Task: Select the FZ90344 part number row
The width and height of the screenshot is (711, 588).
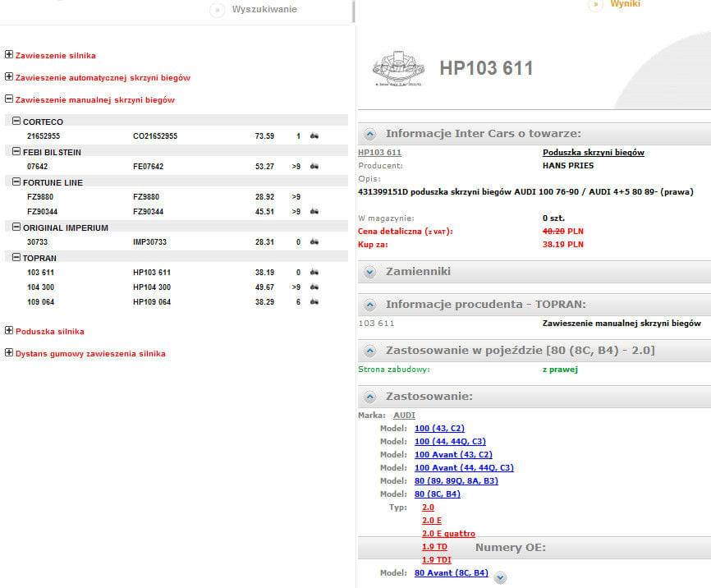Action: [x=177, y=211]
